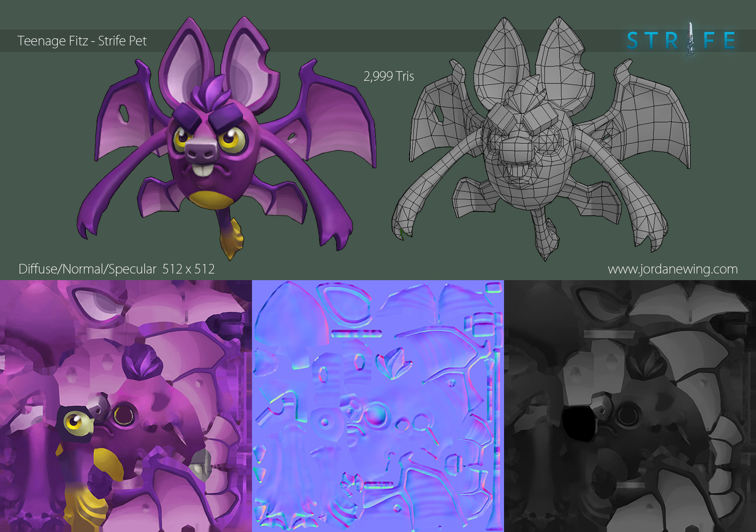This screenshot has height=532, width=756.
Task: Select the diffuse texture map thumbnail
Action: [126, 406]
